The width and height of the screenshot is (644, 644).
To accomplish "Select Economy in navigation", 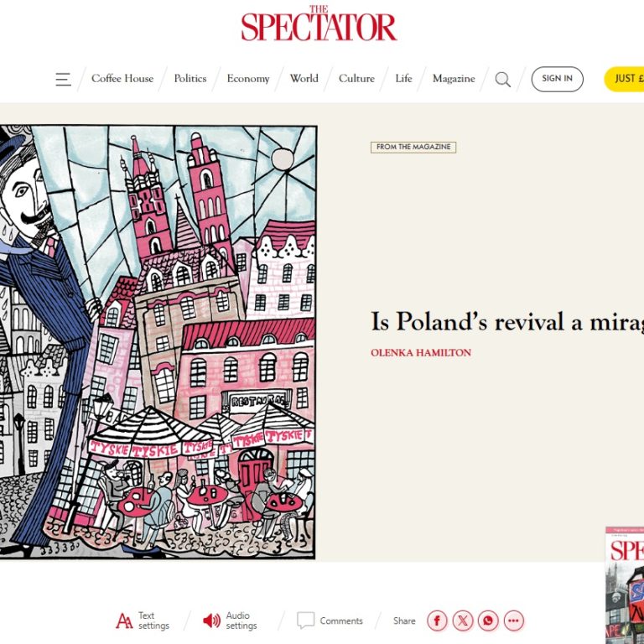I will 248,79.
